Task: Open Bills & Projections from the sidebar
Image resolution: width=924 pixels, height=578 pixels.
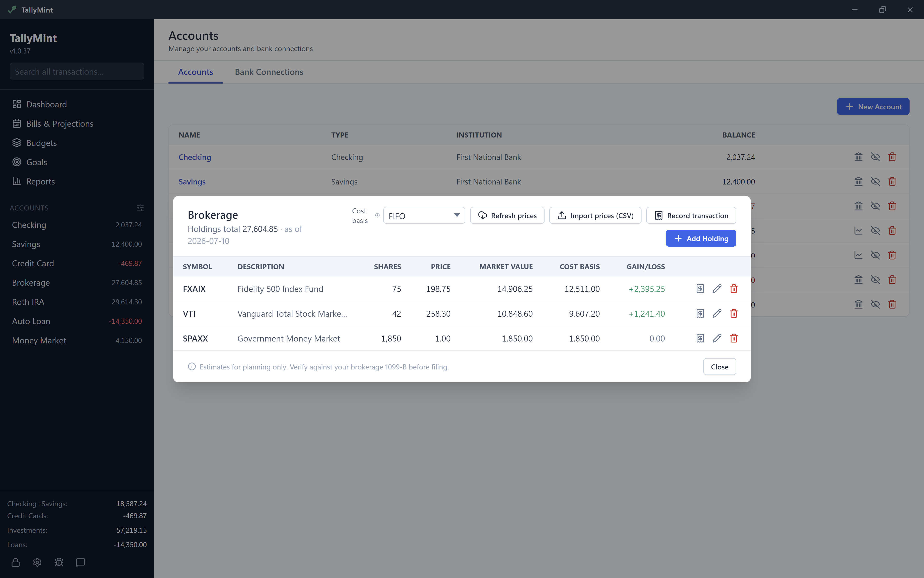Action: click(77, 124)
